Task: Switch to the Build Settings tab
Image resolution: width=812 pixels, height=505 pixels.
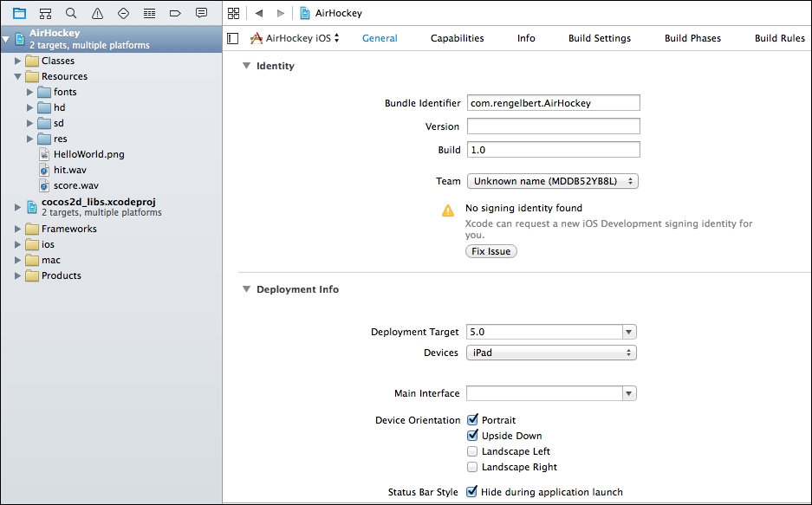Action: click(600, 38)
